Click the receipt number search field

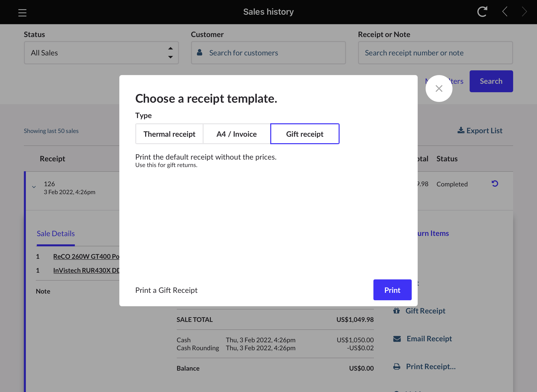pos(435,53)
